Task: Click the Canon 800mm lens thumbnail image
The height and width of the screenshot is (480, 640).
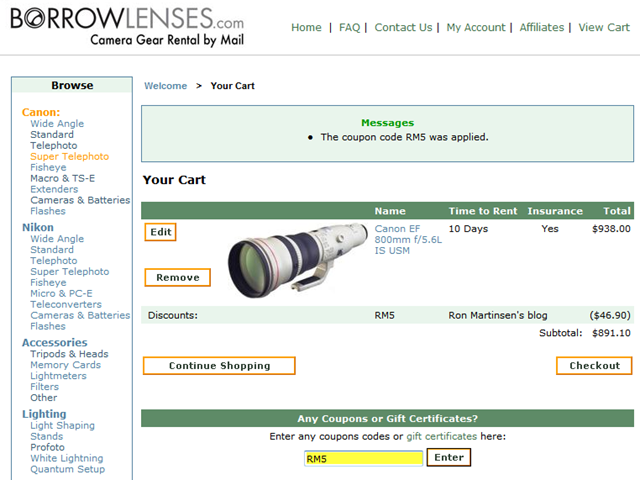Action: click(298, 260)
